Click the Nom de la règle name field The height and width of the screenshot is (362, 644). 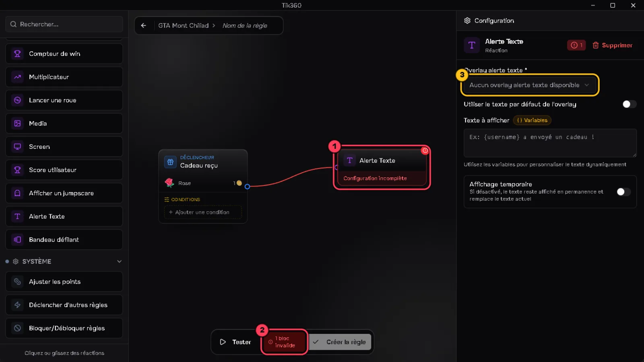tap(245, 25)
